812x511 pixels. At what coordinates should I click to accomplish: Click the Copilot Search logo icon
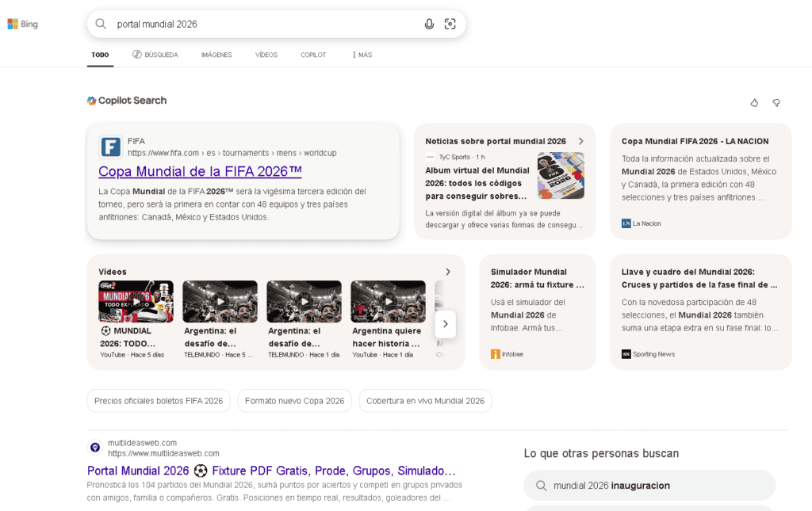pos(91,101)
